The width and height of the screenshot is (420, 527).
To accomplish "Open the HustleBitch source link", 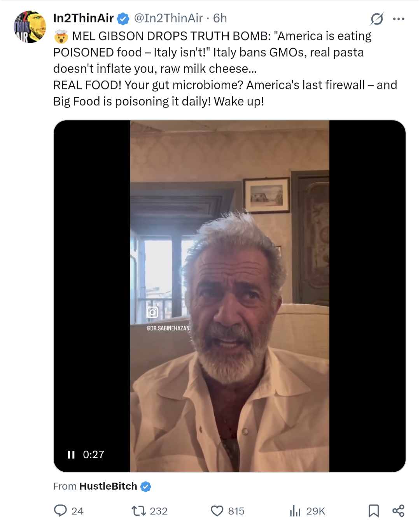I will [x=108, y=486].
